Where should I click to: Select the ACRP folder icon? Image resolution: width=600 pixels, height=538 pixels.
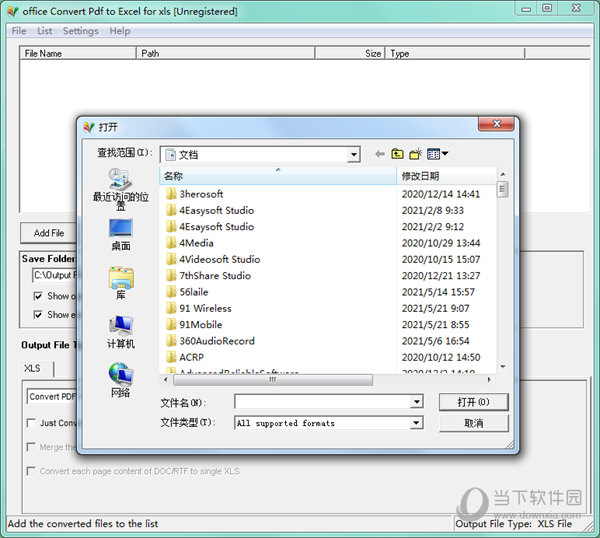171,357
